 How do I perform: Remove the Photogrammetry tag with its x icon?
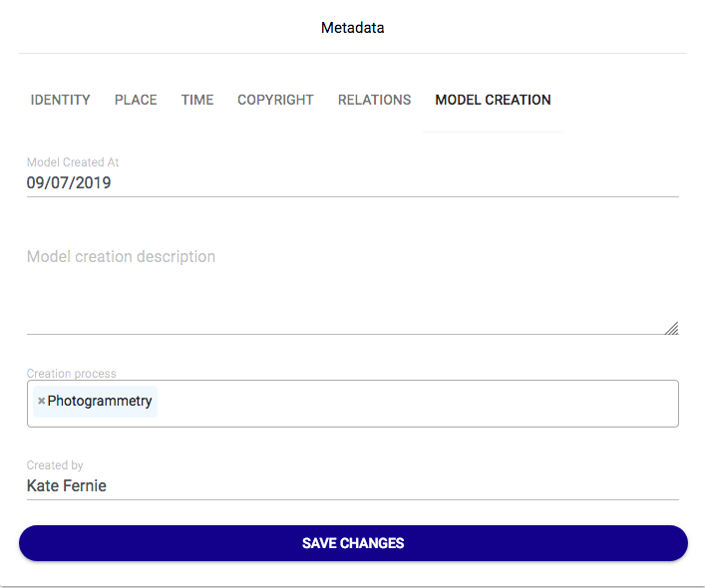coord(41,402)
